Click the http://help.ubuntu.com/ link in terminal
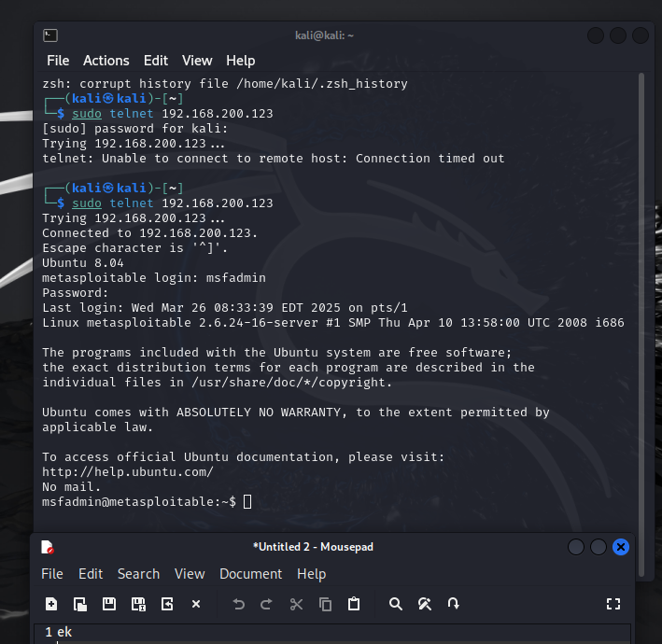Image resolution: width=662 pixels, height=644 pixels. (x=128, y=472)
